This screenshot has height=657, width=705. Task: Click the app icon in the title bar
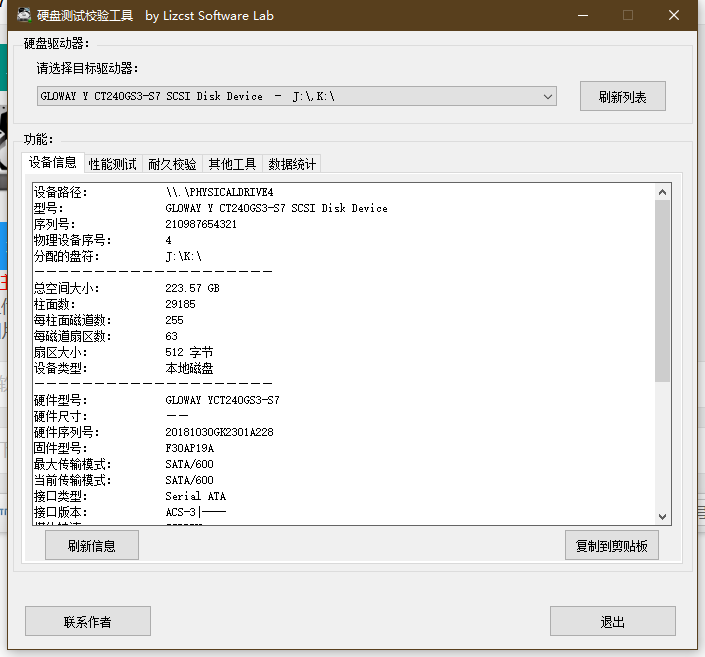(x=24, y=15)
